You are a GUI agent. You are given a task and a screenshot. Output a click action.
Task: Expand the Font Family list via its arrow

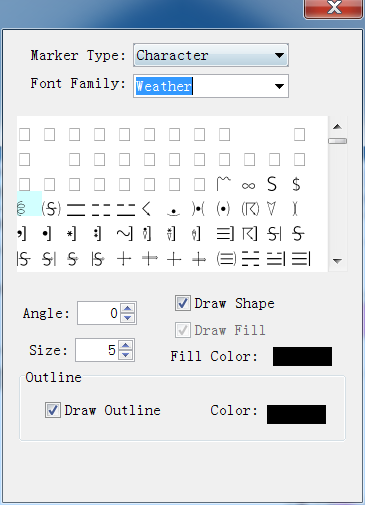(x=279, y=86)
